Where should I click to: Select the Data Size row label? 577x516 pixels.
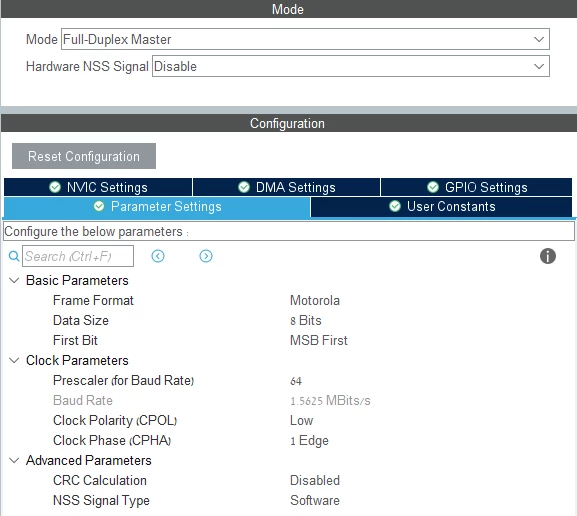pos(81,320)
